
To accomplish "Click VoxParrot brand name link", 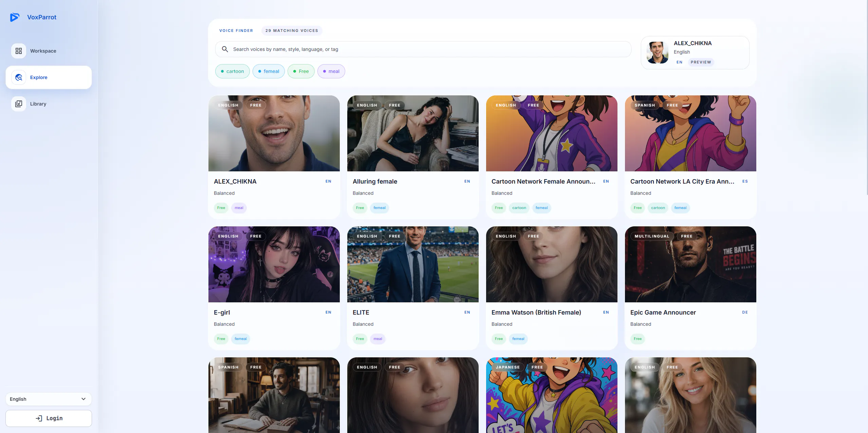I will tap(42, 17).
